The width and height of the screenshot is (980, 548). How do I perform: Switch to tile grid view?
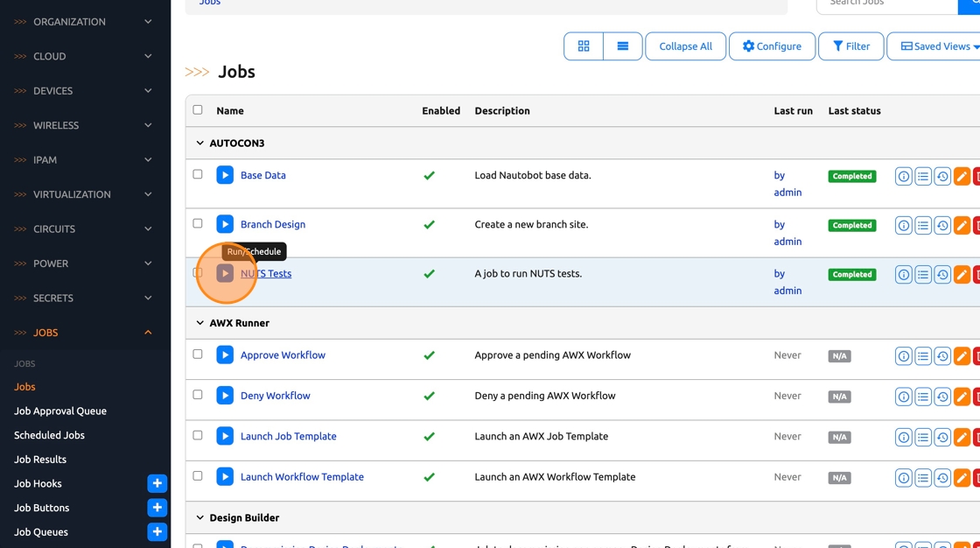pos(584,46)
